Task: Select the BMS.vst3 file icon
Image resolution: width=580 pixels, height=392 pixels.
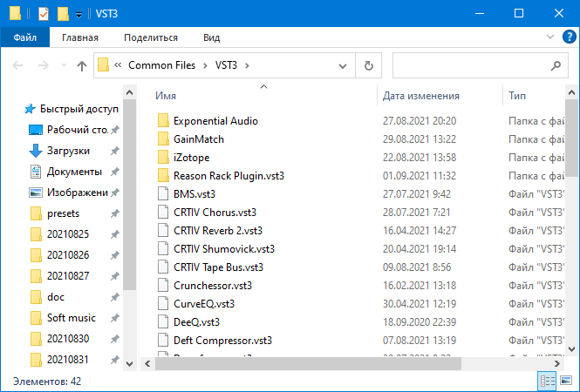Action: click(163, 193)
